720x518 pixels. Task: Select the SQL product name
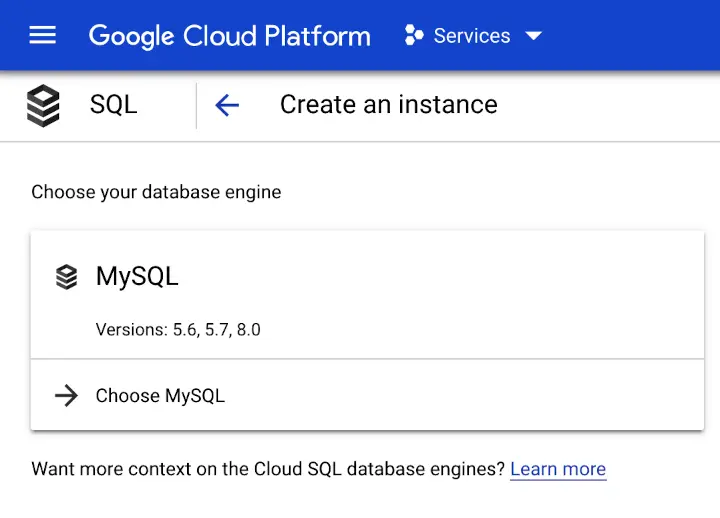click(x=113, y=105)
